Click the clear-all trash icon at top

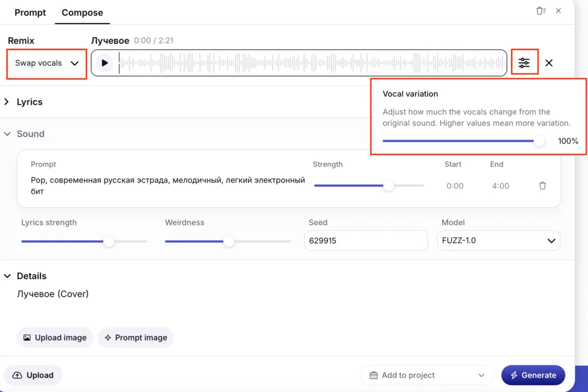540,11
